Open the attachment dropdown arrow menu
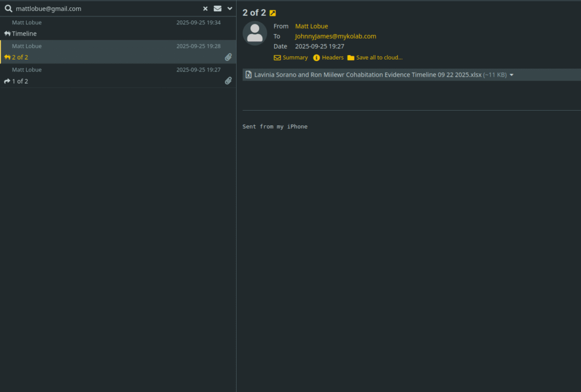 (x=512, y=75)
